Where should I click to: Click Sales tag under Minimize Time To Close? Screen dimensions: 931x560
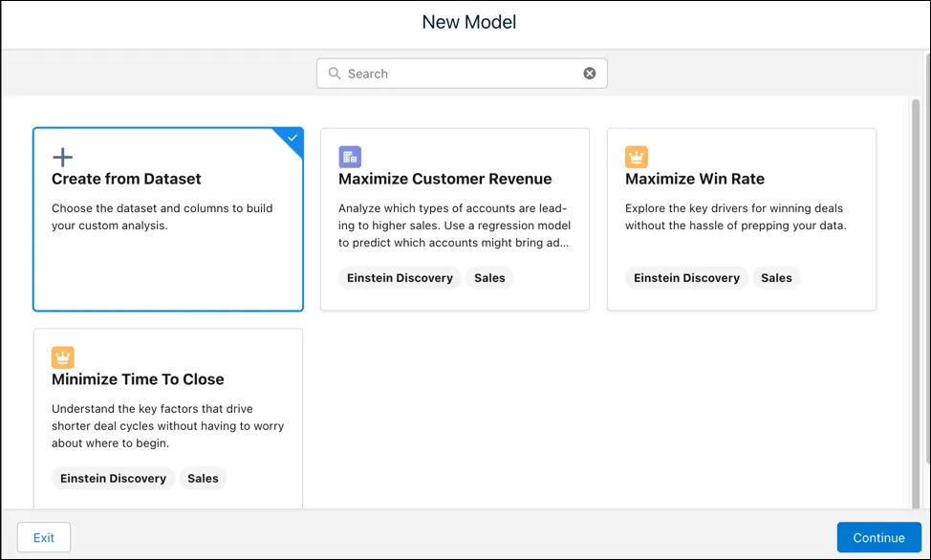[203, 478]
